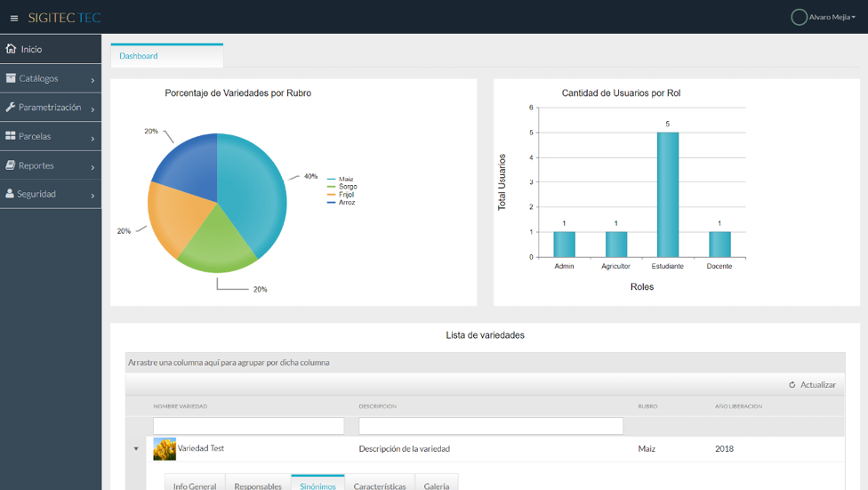Viewport: 868px width, 490px height.
Task: Click the Parametrización wrench icon
Action: (11, 108)
